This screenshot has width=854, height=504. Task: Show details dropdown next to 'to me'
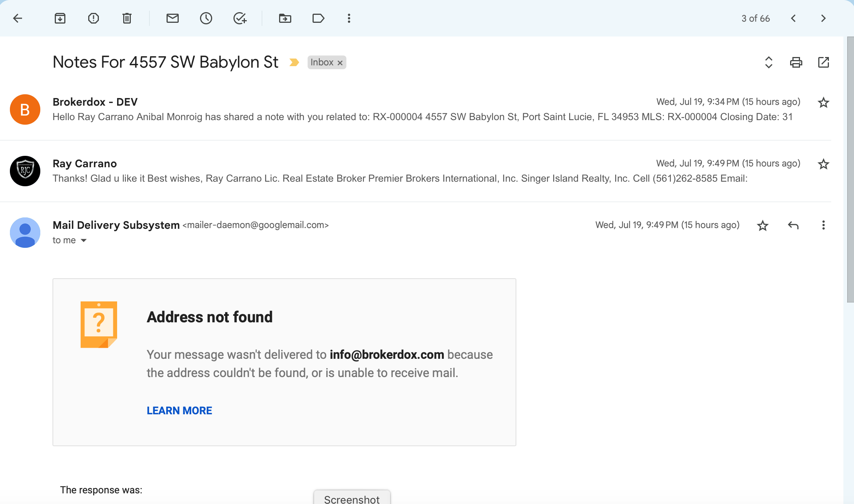click(x=84, y=241)
